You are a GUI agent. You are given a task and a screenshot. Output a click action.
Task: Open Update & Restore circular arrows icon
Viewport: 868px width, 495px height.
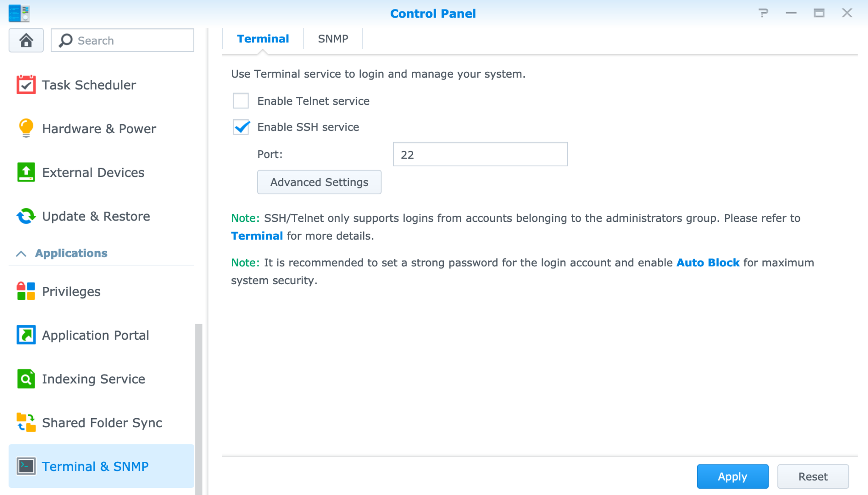coord(26,216)
